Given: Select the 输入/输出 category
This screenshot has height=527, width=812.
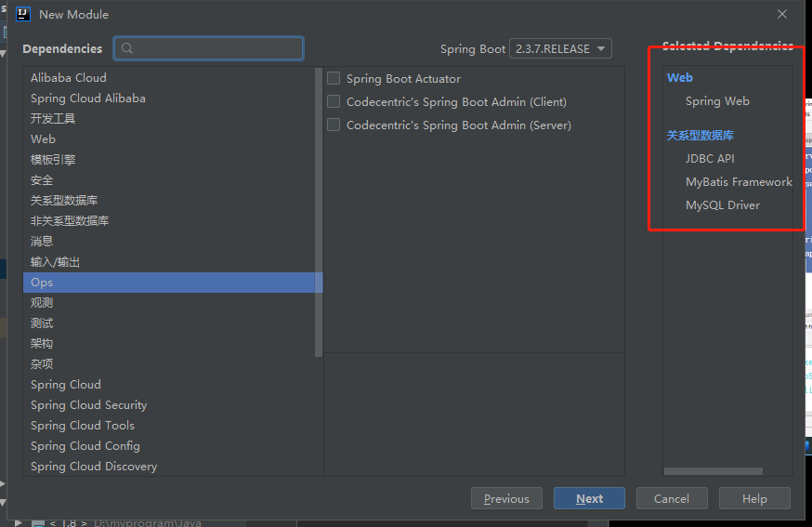Looking at the screenshot, I should click(x=169, y=262).
